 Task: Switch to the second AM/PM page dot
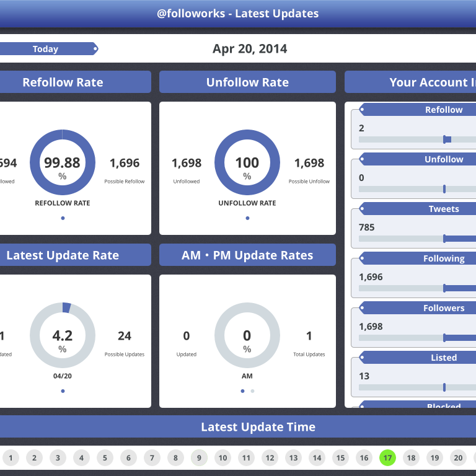(x=252, y=391)
